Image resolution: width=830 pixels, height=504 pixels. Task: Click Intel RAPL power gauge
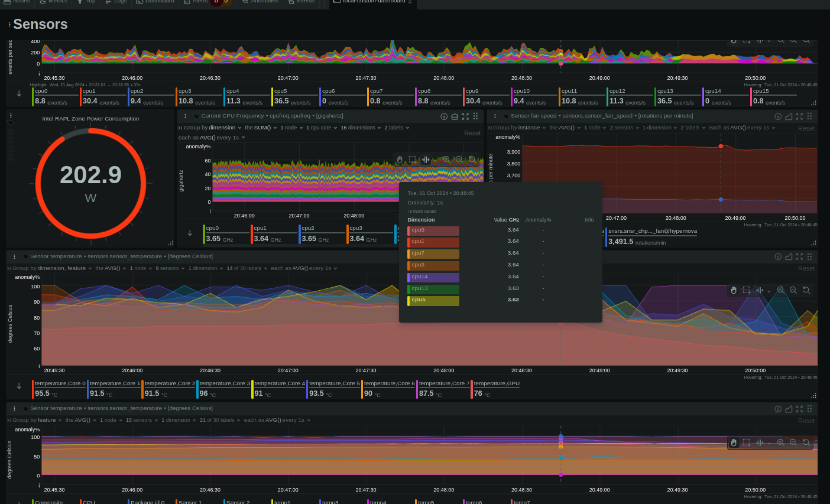(90, 183)
